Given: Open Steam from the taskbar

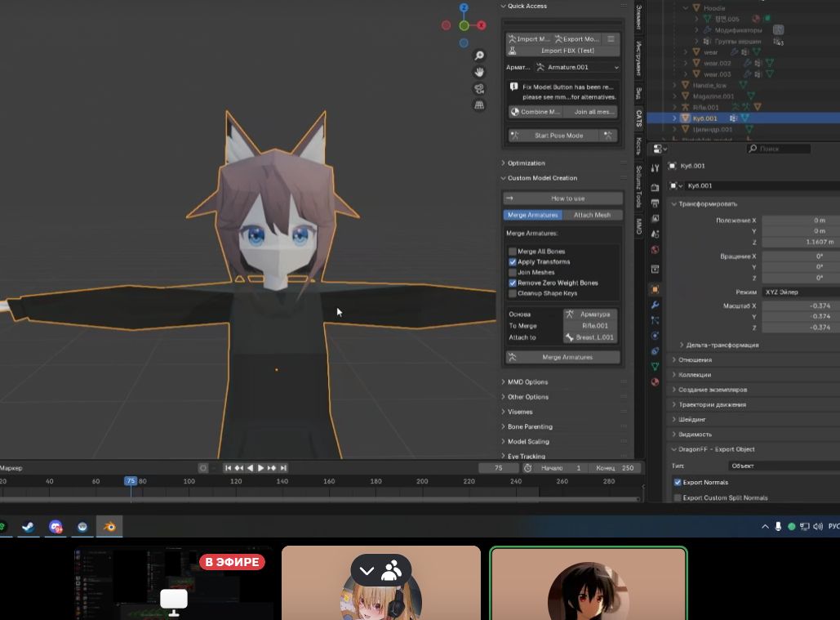Looking at the screenshot, I should coord(29,527).
